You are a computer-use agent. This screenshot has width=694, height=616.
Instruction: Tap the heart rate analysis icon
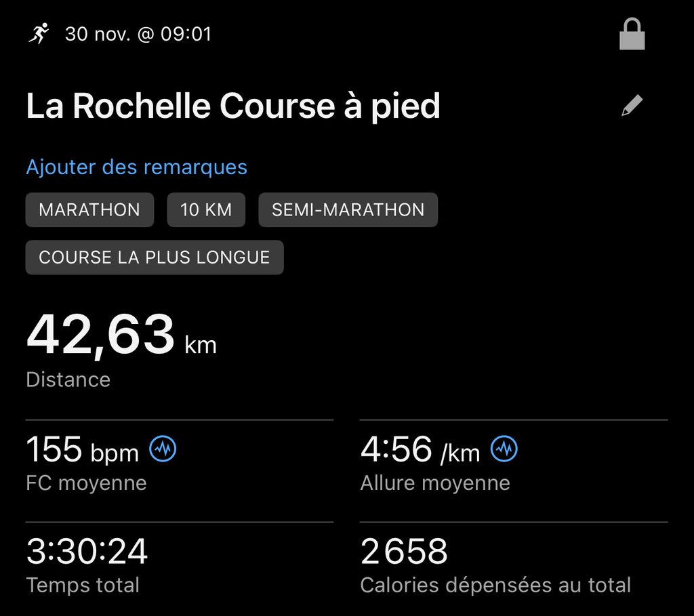[163, 449]
